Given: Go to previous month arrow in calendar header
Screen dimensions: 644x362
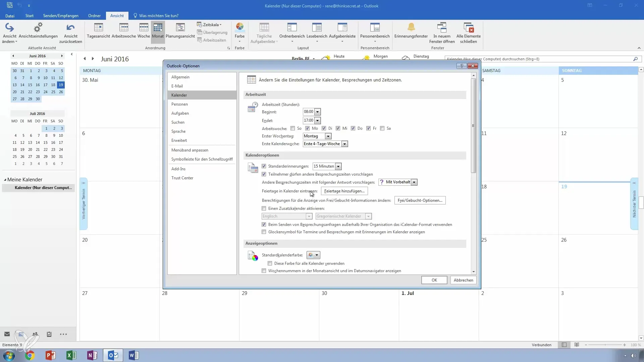Looking at the screenshot, I should (85, 59).
